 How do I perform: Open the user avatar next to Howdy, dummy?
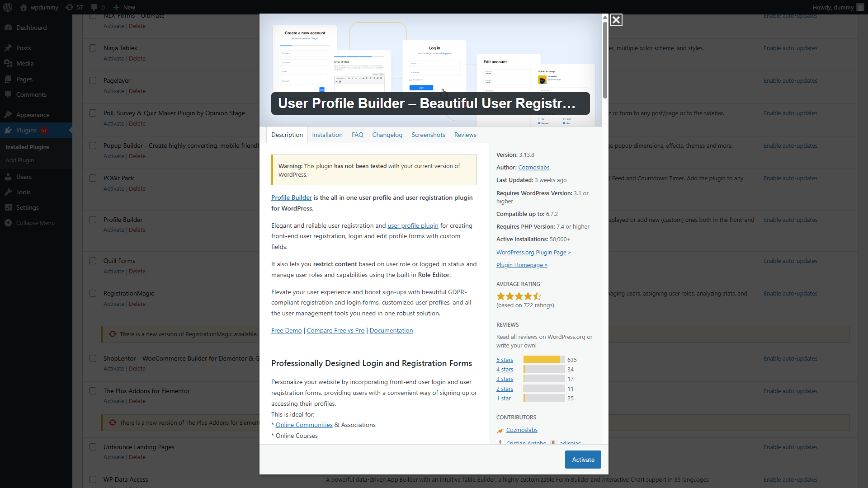click(x=860, y=7)
